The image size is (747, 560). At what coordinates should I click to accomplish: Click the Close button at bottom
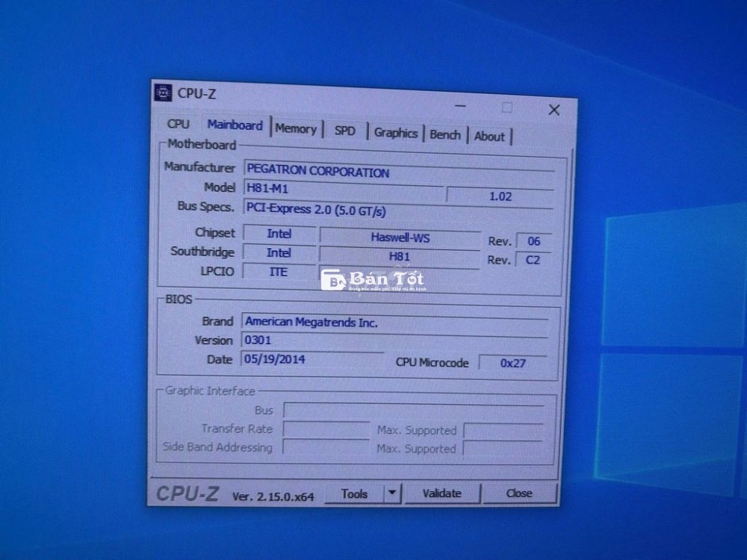[519, 493]
